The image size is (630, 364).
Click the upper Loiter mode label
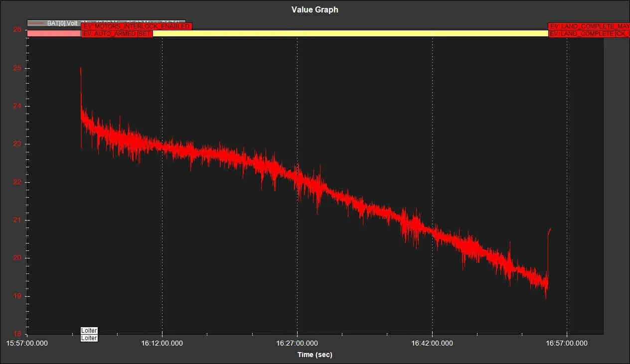pyautogui.click(x=89, y=331)
